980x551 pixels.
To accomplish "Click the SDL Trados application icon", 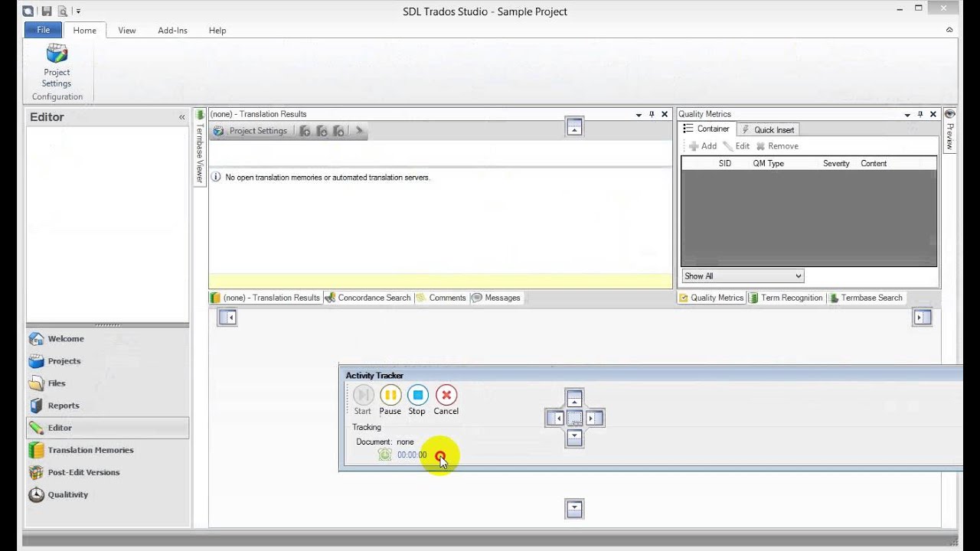I will pos(28,11).
